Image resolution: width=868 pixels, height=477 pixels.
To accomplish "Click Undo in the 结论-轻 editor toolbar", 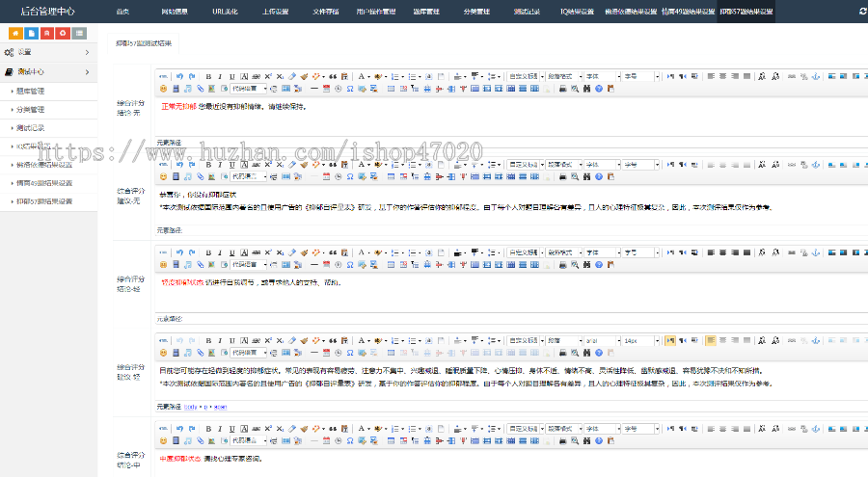I will 179,252.
